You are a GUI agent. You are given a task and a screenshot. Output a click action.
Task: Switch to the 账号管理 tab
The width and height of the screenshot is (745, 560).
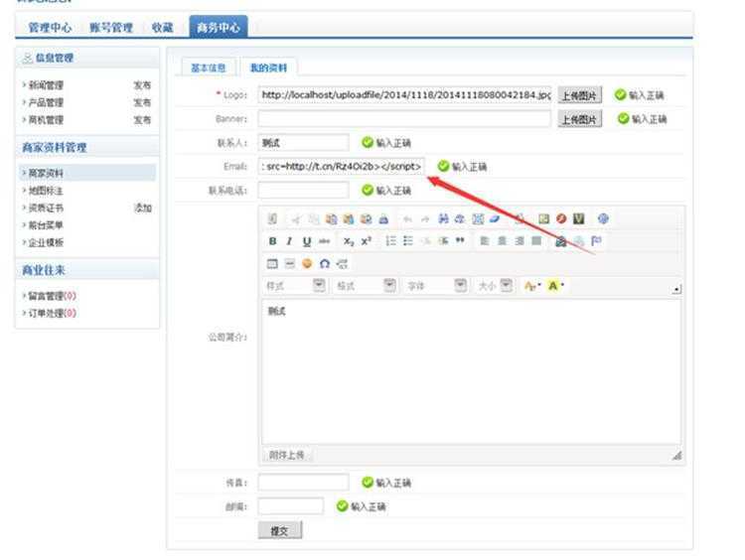click(111, 28)
